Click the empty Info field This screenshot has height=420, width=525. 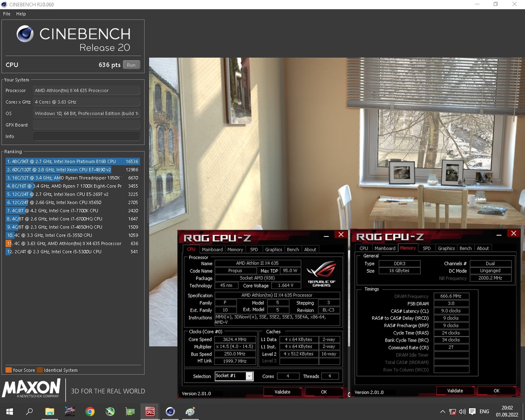pos(86,136)
